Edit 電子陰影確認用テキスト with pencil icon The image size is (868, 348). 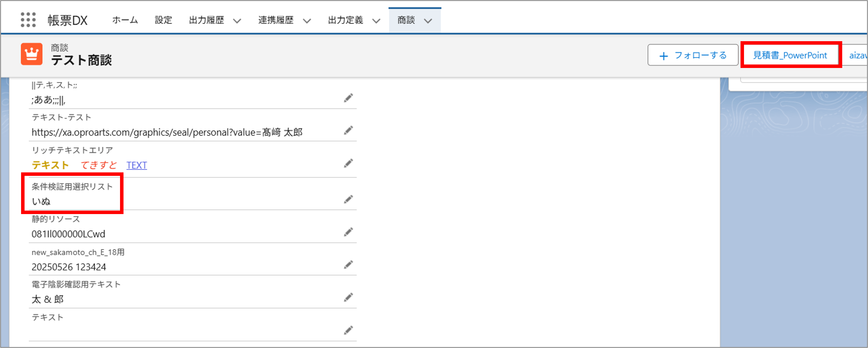pos(348,297)
